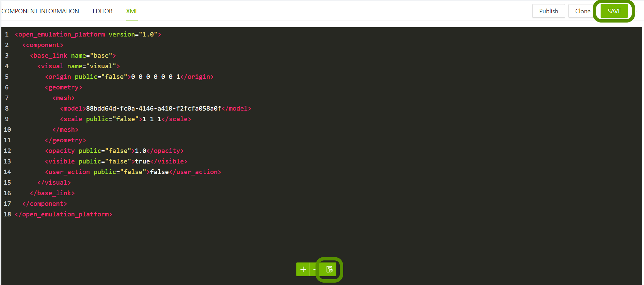644x285 pixels.
Task: Click the closing component tag on line 17
Action: (45, 204)
